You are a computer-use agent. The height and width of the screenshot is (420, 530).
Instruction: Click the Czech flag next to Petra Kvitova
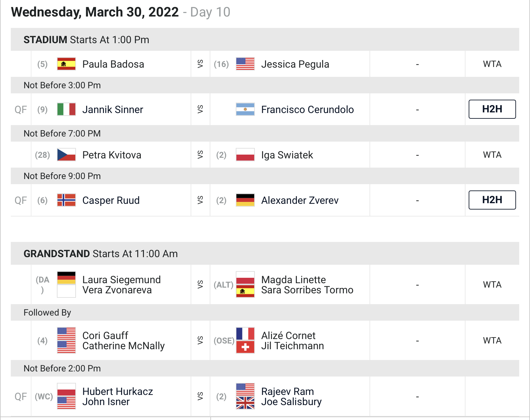66,155
